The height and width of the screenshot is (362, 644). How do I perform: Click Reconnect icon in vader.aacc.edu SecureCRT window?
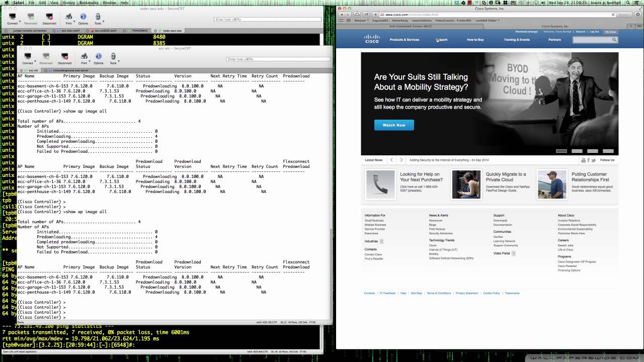(x=30, y=17)
